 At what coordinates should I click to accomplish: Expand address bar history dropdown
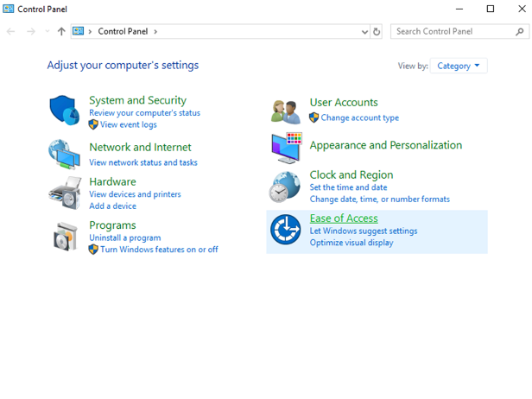364,32
